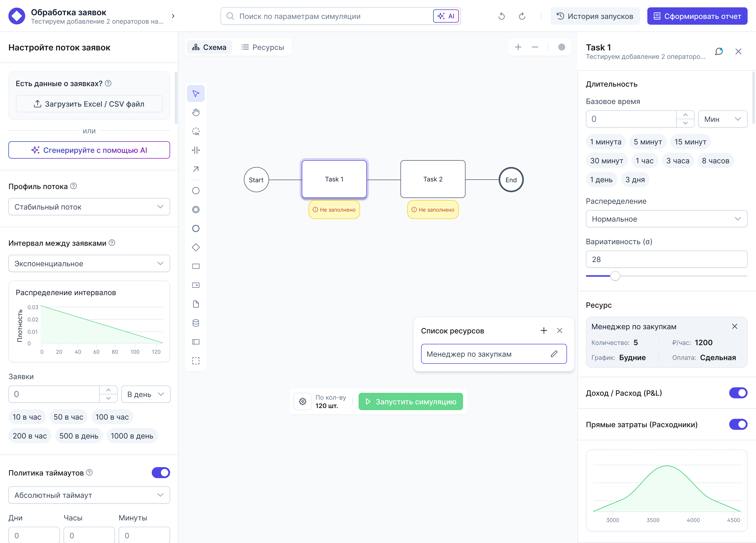The image size is (756, 543).
Task: Open simulation settings gear icon
Action: (x=302, y=401)
